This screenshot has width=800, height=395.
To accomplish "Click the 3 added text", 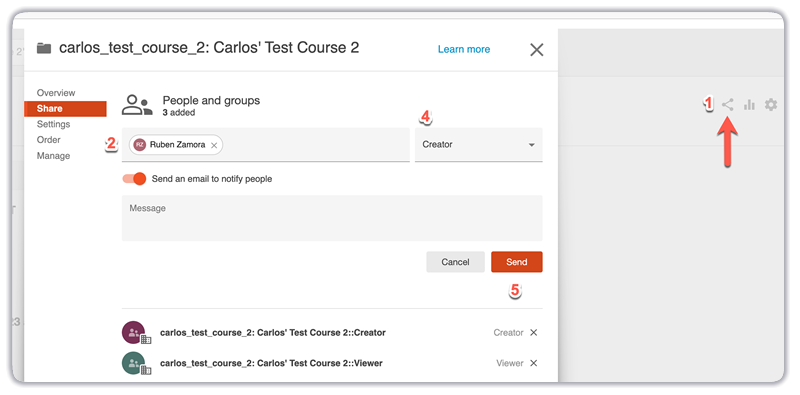I will pyautogui.click(x=179, y=112).
